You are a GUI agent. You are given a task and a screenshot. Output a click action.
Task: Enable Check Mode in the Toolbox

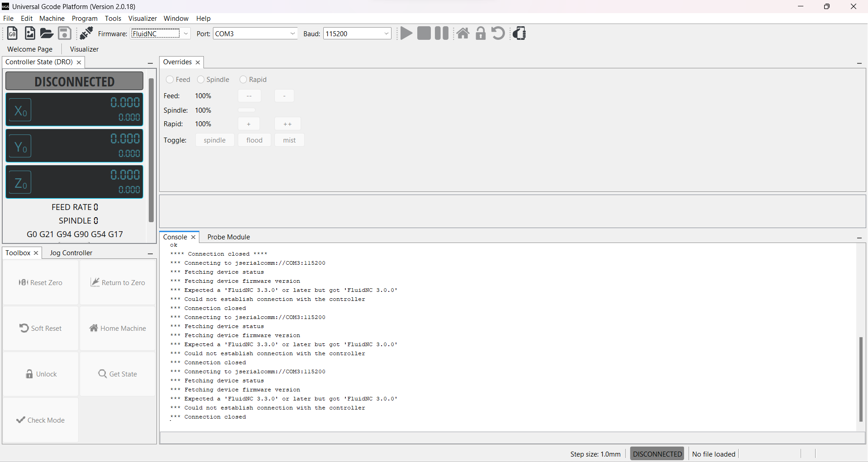coord(40,420)
